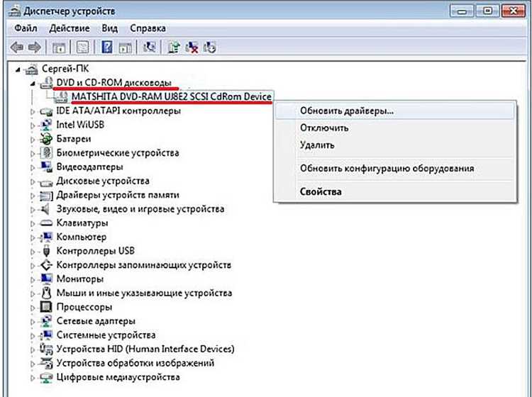Click the properties toolbar icon
532x397 pixels.
tap(82, 47)
